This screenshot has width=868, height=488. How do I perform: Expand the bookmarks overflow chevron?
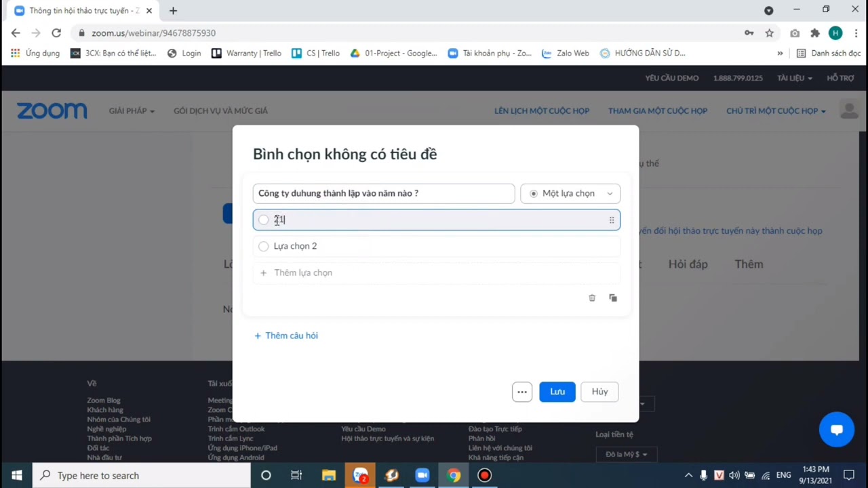(780, 53)
